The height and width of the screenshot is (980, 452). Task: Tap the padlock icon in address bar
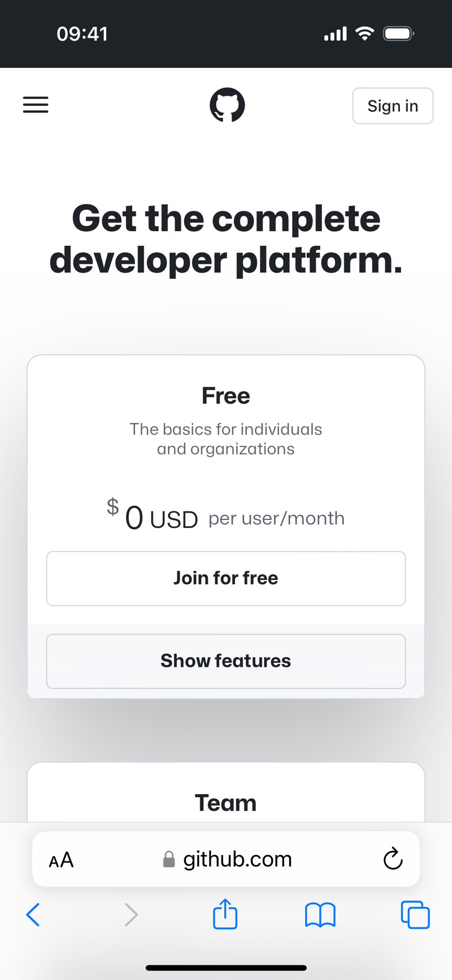(x=168, y=859)
